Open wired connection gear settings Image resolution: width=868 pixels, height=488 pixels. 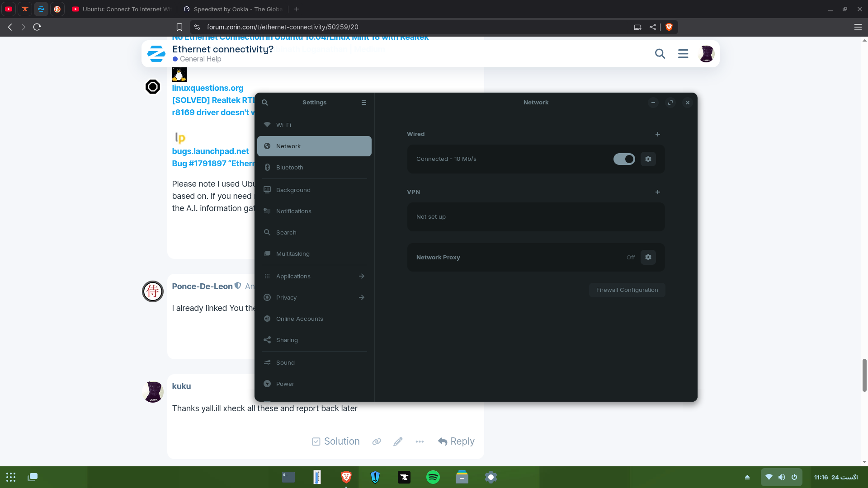[648, 159]
